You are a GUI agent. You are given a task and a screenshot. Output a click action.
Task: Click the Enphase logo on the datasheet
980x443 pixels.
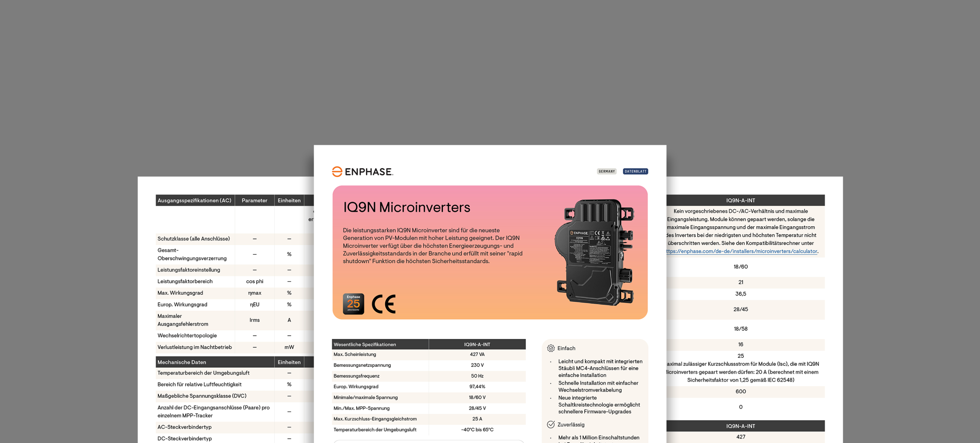point(363,172)
